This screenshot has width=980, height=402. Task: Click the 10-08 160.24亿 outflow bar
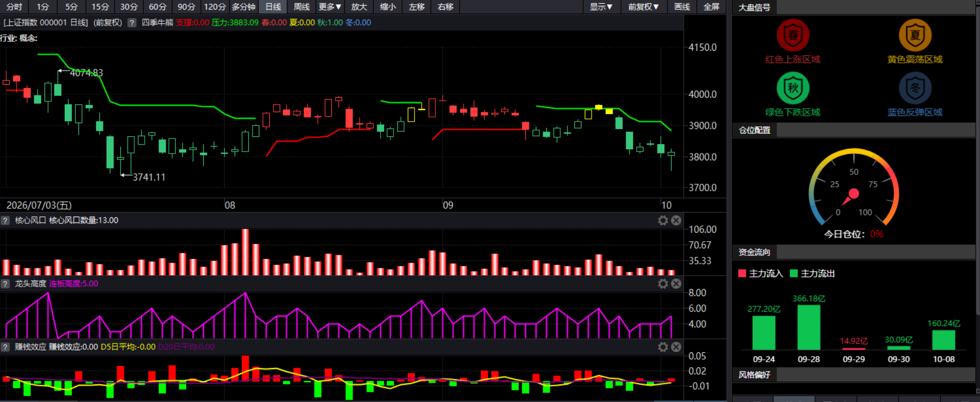(x=943, y=340)
